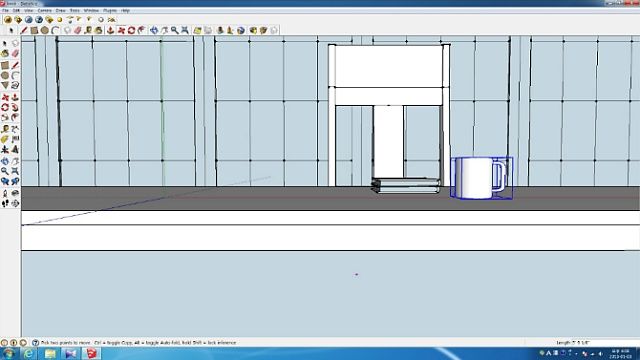The height and width of the screenshot is (360, 640).
Task: Choose the Protractor tool
Action: 5,139
